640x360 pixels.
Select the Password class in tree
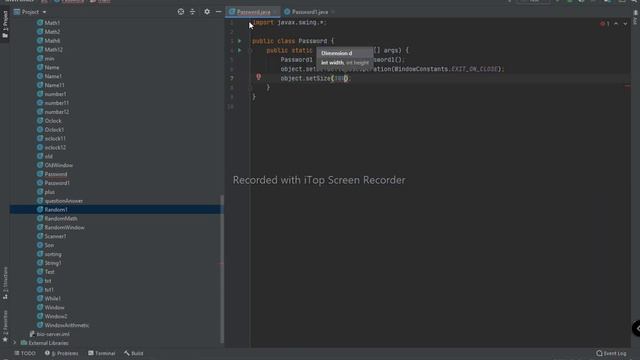coord(52,174)
